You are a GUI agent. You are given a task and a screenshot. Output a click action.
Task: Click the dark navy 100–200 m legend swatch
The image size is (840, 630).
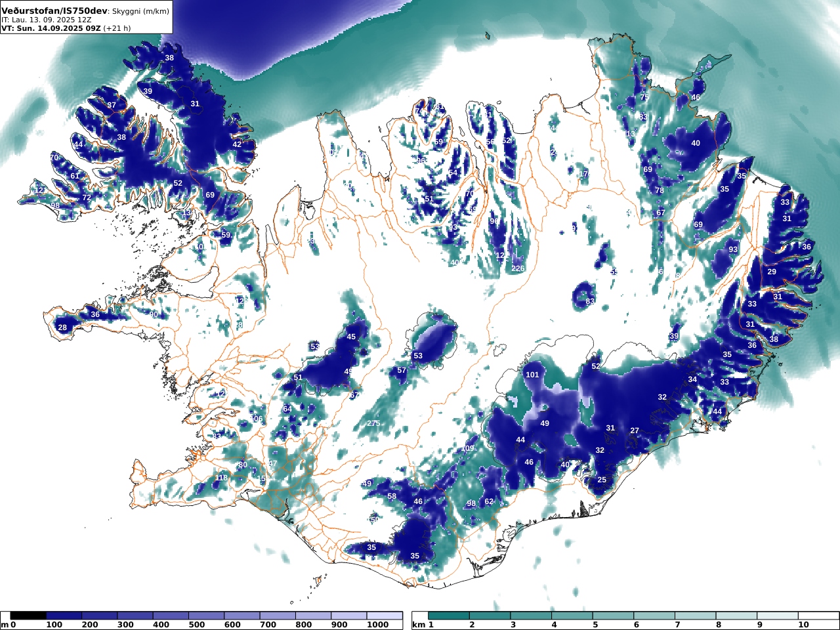pos(64,616)
